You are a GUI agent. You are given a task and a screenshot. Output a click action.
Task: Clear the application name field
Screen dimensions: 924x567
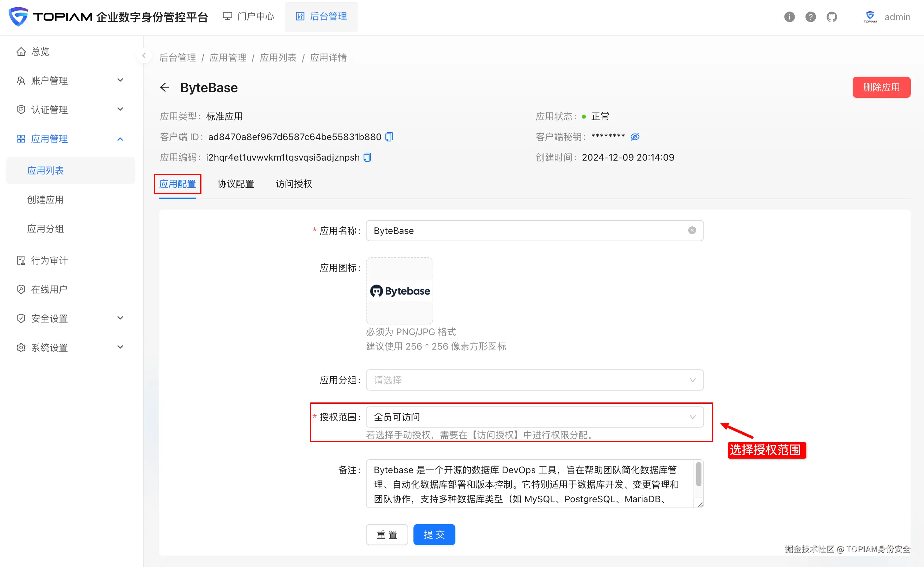pyautogui.click(x=692, y=230)
